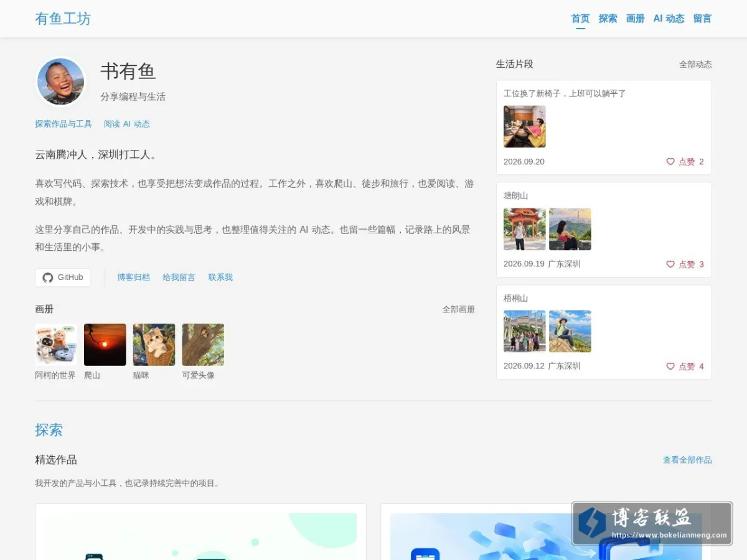This screenshot has width=747, height=560.
Task: Click the 2026.09.20 post date
Action: pyautogui.click(x=524, y=162)
